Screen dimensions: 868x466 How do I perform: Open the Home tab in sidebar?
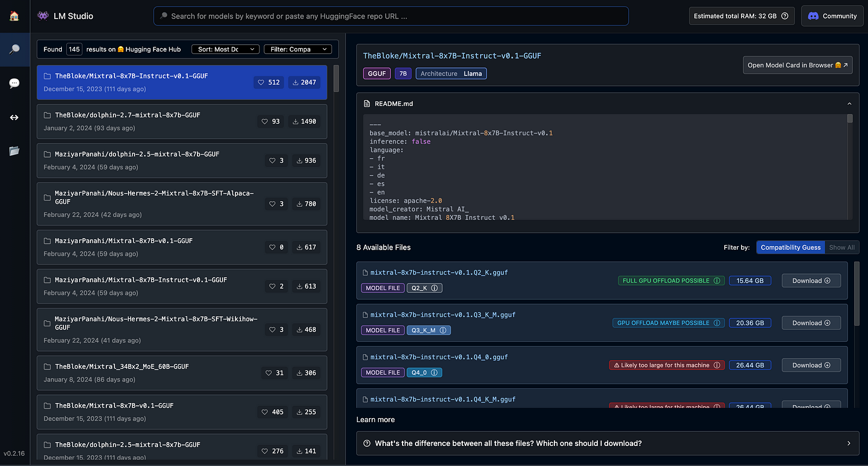15,16
